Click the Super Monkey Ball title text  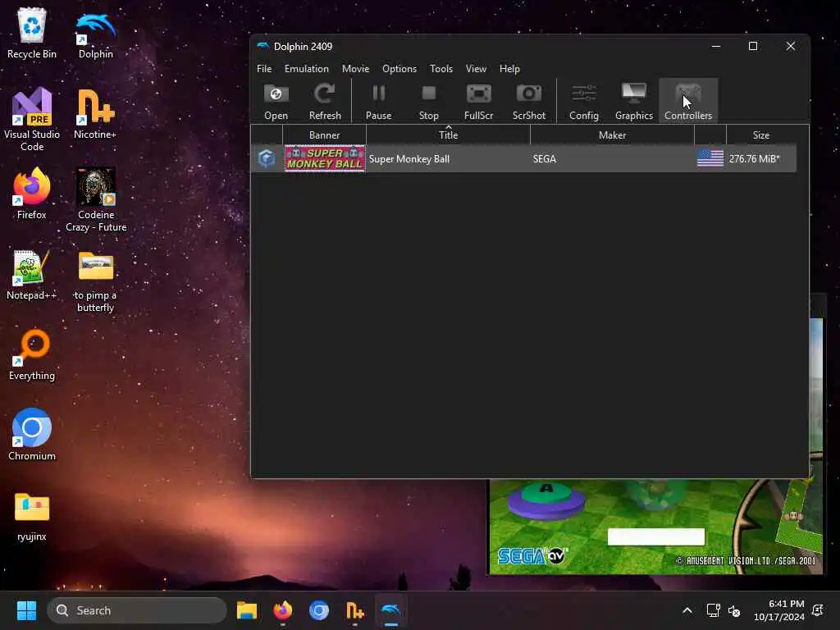[409, 159]
